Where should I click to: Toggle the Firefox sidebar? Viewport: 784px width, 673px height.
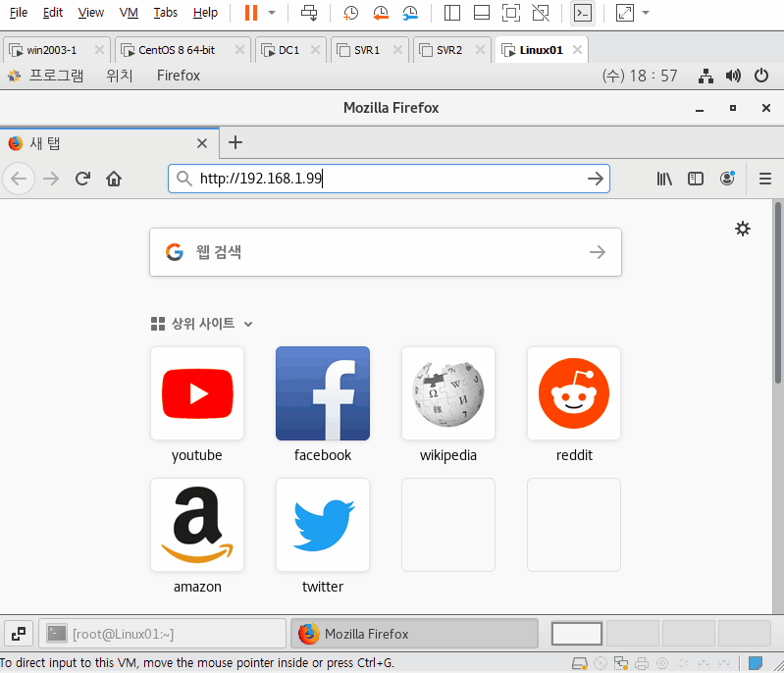tap(696, 179)
